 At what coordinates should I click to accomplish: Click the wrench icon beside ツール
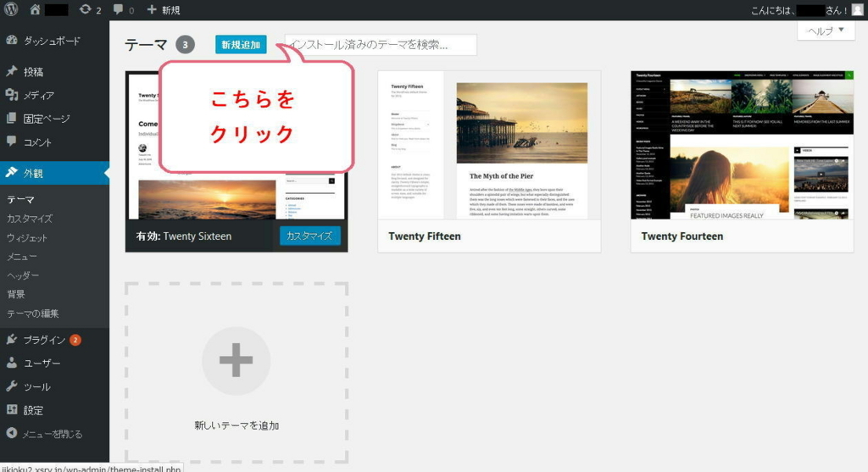tap(12, 386)
